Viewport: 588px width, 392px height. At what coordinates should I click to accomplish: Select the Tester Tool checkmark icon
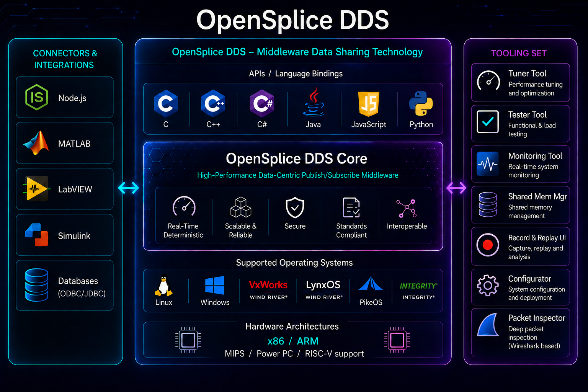(488, 122)
